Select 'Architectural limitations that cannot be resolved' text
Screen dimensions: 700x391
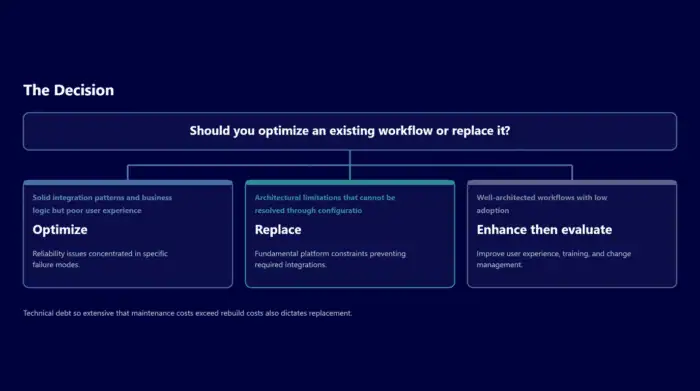click(325, 204)
